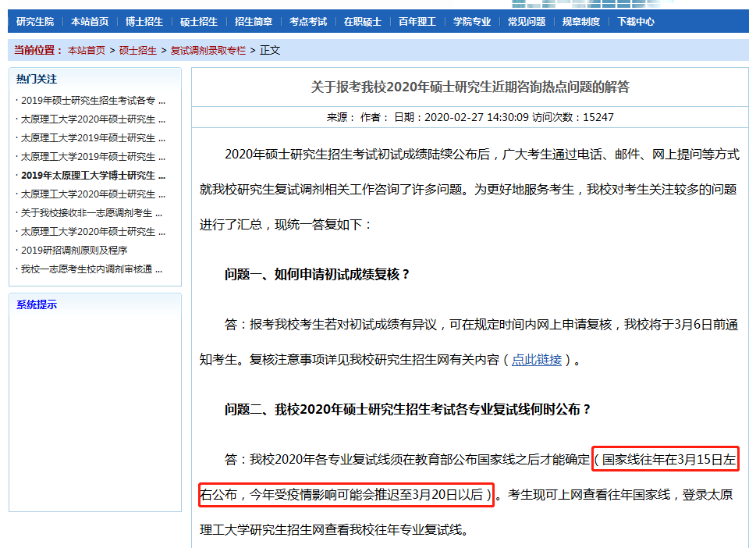Click the 百年理工 menu item
This screenshot has width=756, height=548.
[x=417, y=22]
